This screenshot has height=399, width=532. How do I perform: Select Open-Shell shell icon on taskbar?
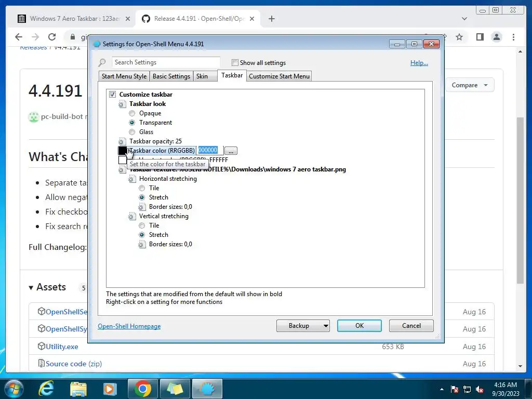coord(207,389)
